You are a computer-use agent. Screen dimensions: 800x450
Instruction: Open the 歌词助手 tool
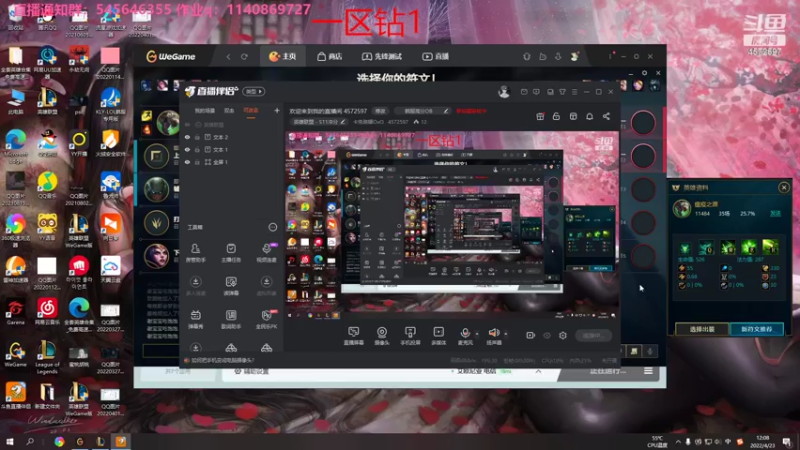231,319
